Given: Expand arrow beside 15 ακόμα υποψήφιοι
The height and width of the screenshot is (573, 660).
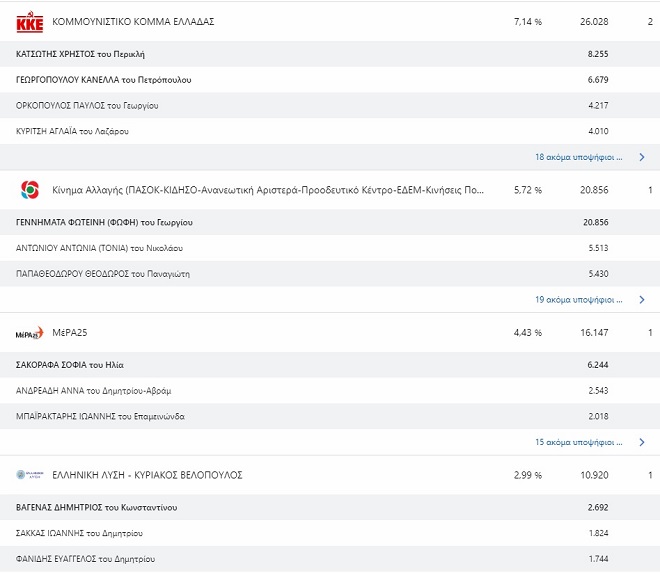Looking at the screenshot, I should point(641,442).
